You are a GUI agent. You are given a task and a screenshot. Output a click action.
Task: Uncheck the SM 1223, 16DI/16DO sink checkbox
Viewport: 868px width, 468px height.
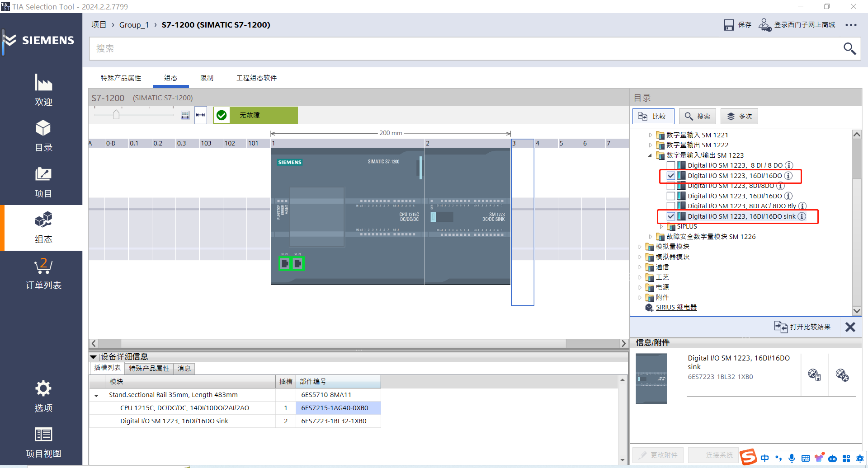point(671,216)
